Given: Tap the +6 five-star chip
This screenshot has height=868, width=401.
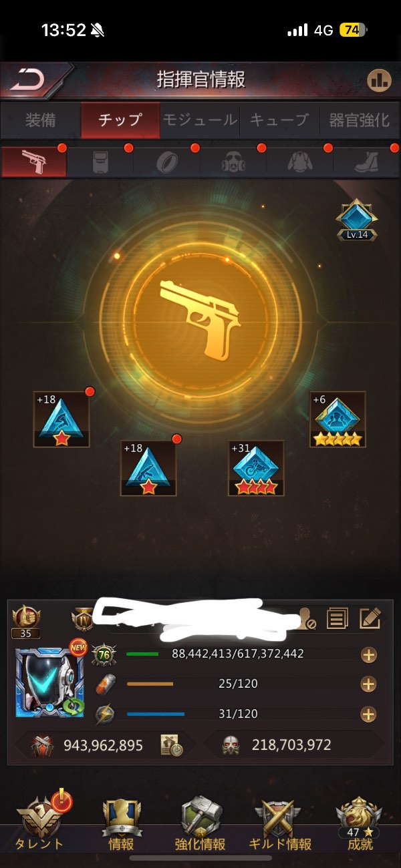Looking at the screenshot, I should point(338,419).
